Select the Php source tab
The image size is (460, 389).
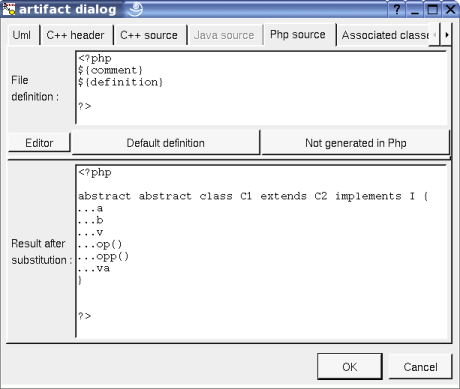click(x=298, y=34)
